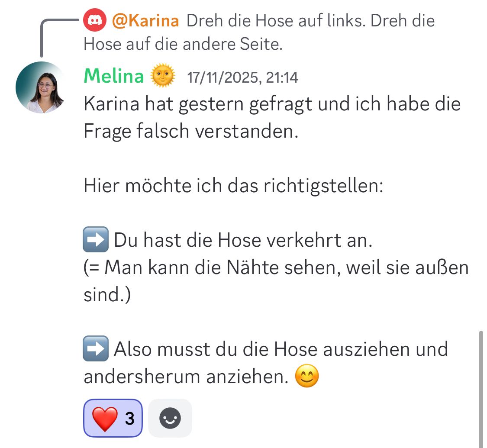Click the scrollbar thumb on the right edge
Viewport: 487px width, 448px height.
click(481, 389)
